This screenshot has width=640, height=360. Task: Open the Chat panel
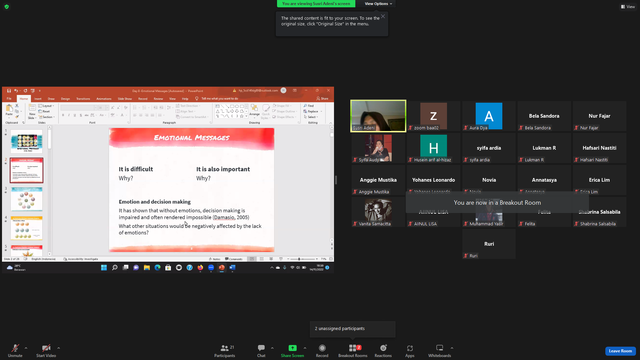click(x=261, y=351)
